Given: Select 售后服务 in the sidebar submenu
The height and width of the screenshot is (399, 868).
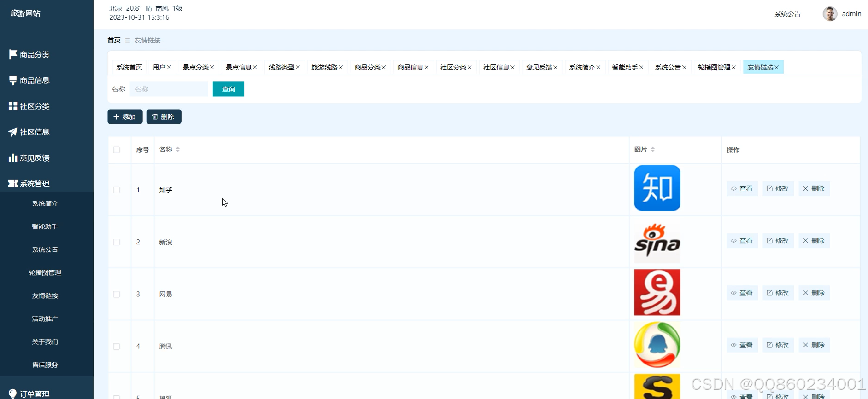Looking at the screenshot, I should pos(45,364).
